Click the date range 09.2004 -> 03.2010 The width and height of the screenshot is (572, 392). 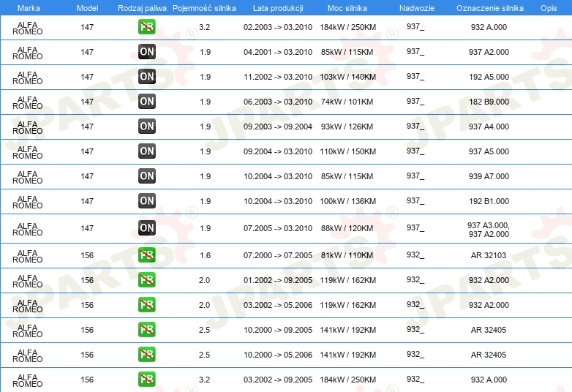pos(278,151)
